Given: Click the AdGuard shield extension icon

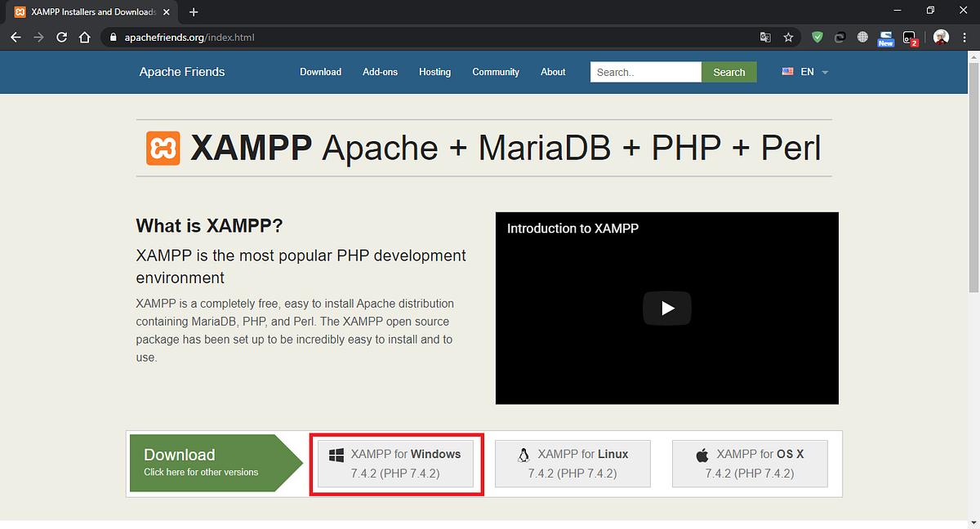Looking at the screenshot, I should [x=817, y=37].
